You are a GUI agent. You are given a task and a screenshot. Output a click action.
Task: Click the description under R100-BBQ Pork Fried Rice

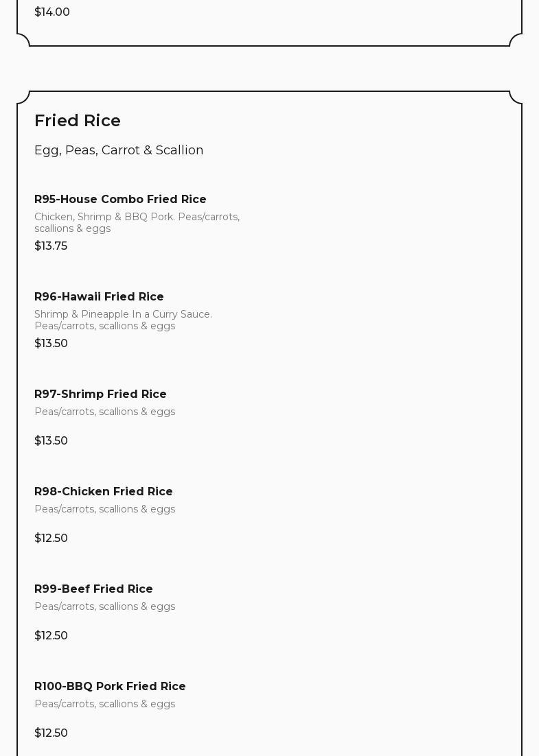pyautogui.click(x=104, y=704)
